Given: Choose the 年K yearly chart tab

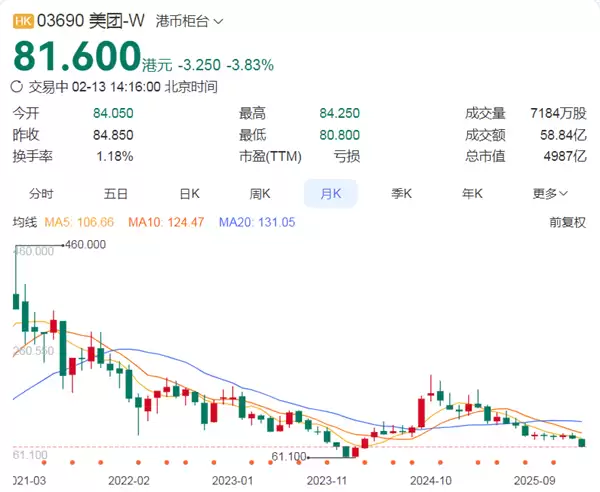Looking at the screenshot, I should (x=473, y=193).
